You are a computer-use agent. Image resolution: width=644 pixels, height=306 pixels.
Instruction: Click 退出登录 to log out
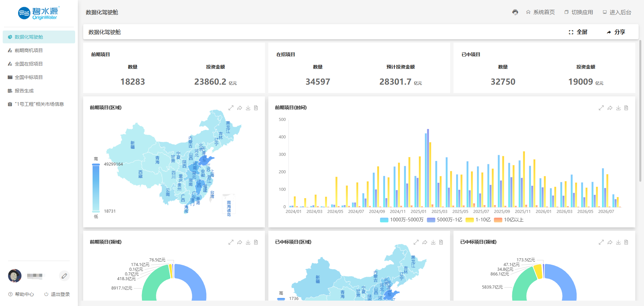click(57, 294)
